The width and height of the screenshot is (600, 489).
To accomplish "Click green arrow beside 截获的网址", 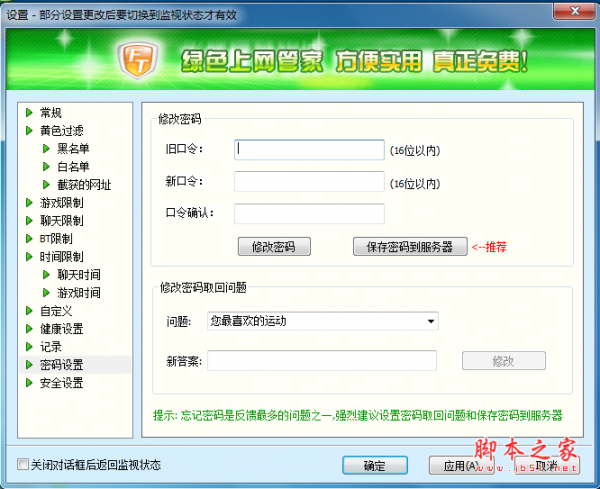I will (46, 185).
